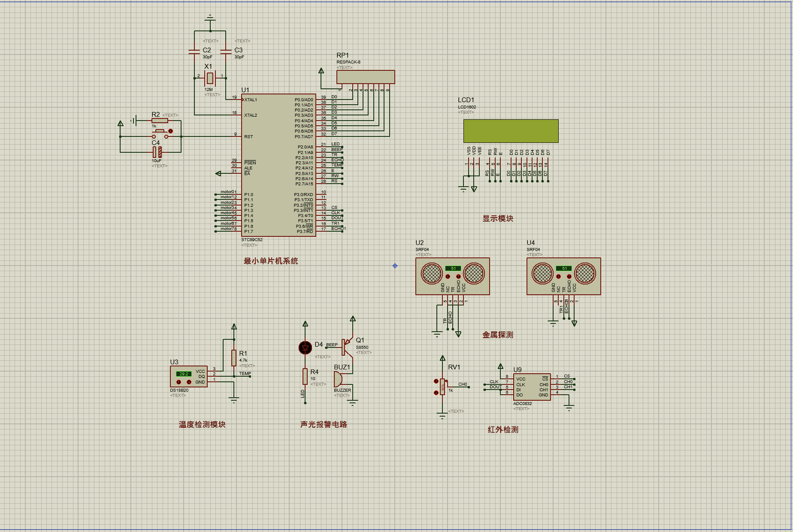This screenshot has height=532, width=793.
Task: Click the blue origin marker on the sheet
Action: coord(395,266)
